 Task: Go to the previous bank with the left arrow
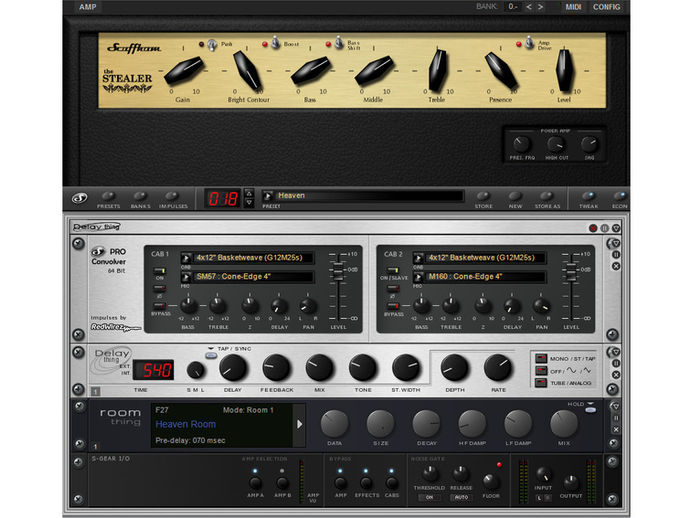pos(529,7)
